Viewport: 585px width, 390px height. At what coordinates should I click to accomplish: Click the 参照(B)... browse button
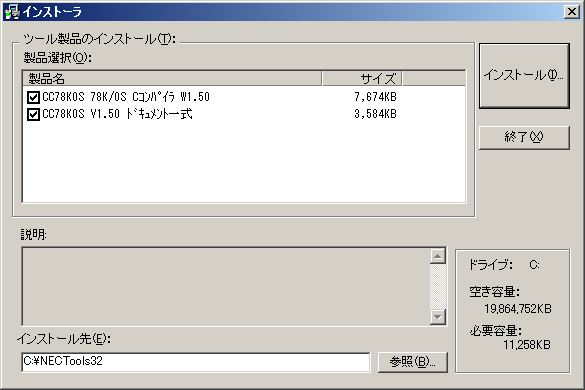click(x=413, y=362)
